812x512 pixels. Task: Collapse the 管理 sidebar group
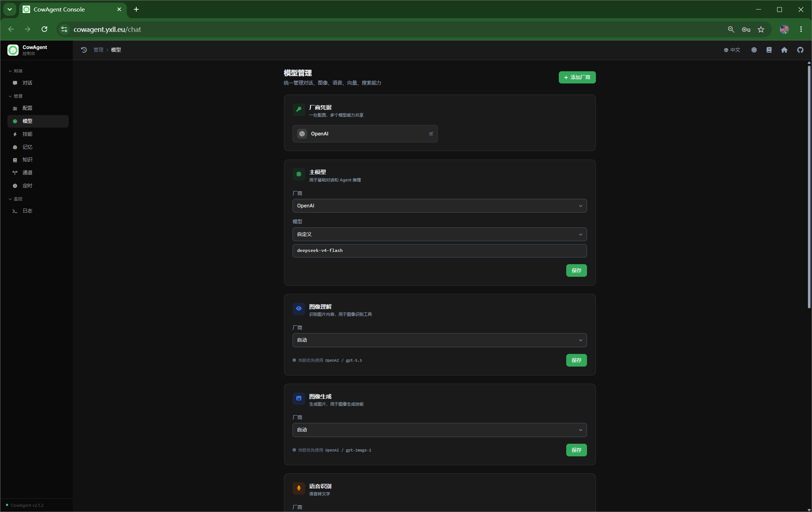(16, 96)
